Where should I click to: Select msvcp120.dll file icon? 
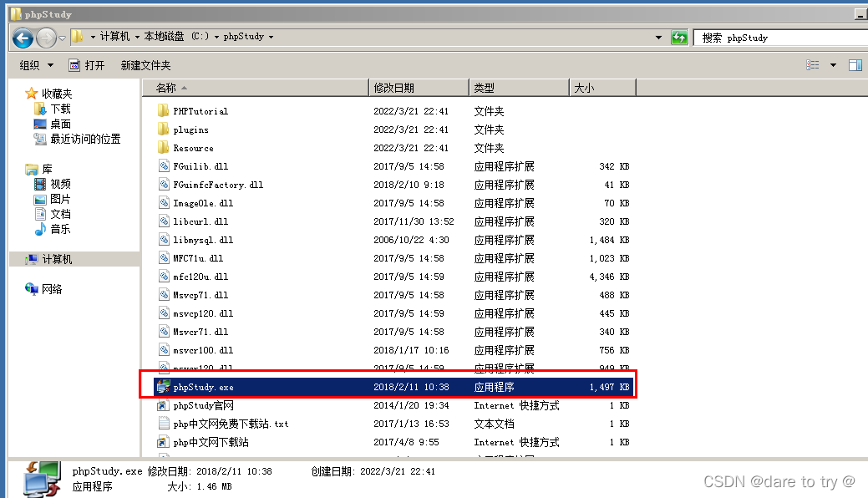(x=163, y=313)
